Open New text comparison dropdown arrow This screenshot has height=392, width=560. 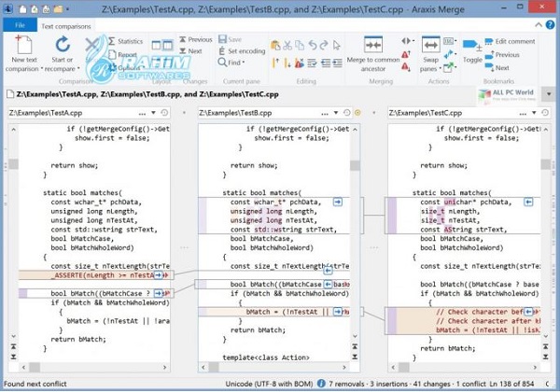click(x=42, y=68)
